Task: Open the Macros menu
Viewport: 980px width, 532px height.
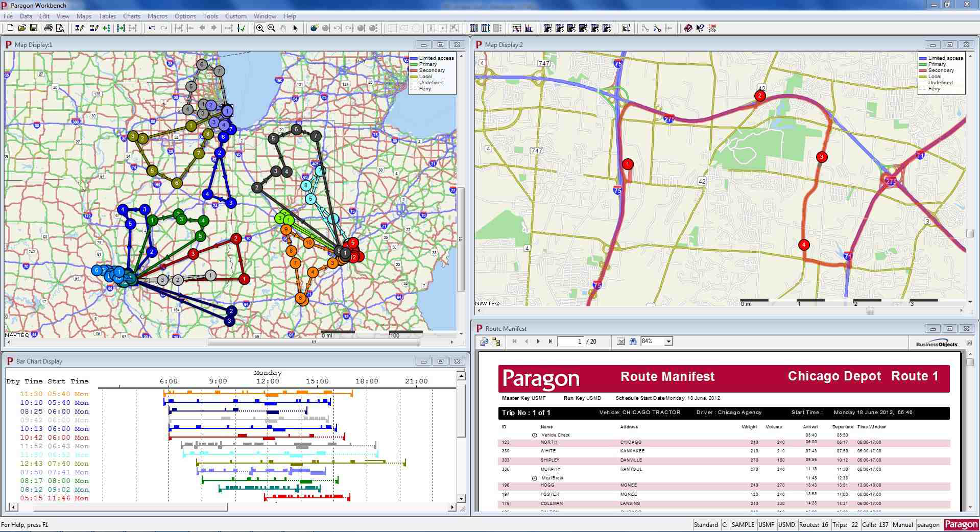Action: click(x=157, y=16)
